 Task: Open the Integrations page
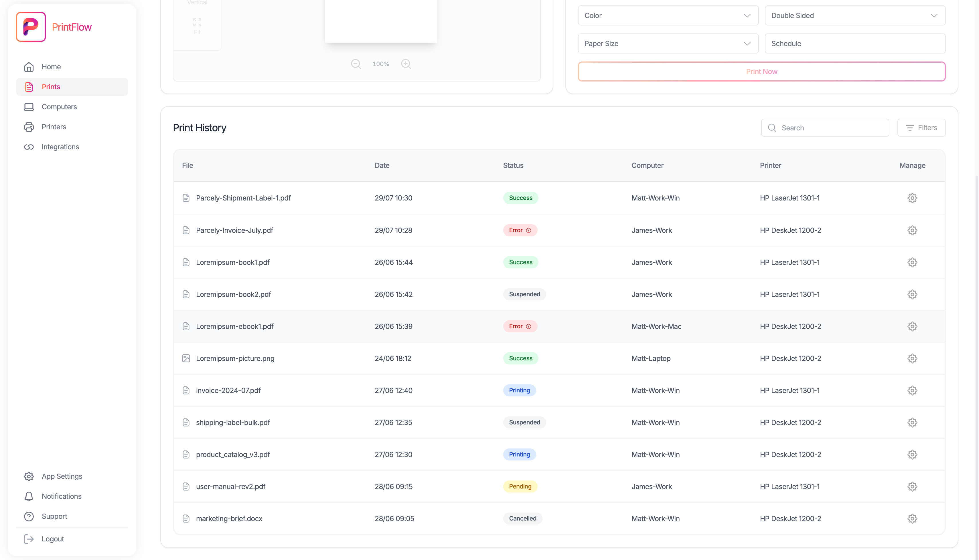coord(72,147)
